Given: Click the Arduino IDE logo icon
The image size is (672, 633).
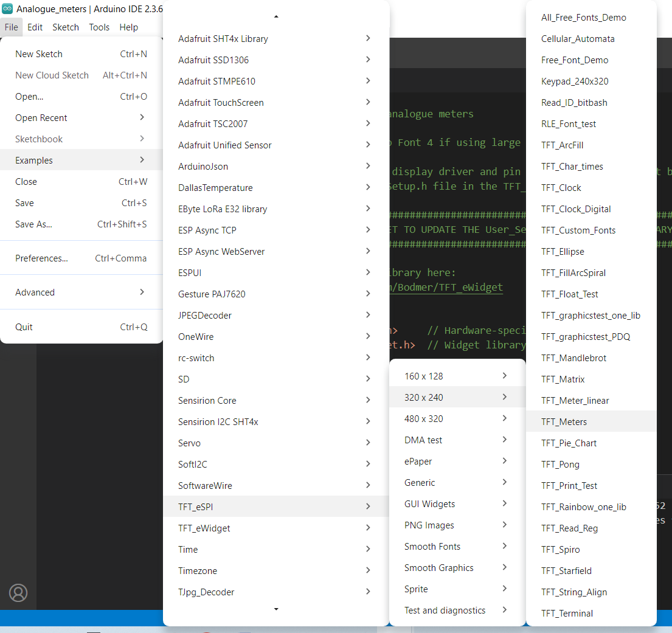Looking at the screenshot, I should click(7, 9).
